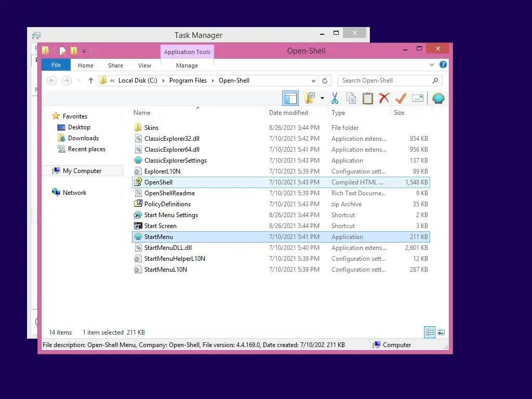Select the StartMenuHelperL10N file
This screenshot has width=532, height=399.
(281, 259)
